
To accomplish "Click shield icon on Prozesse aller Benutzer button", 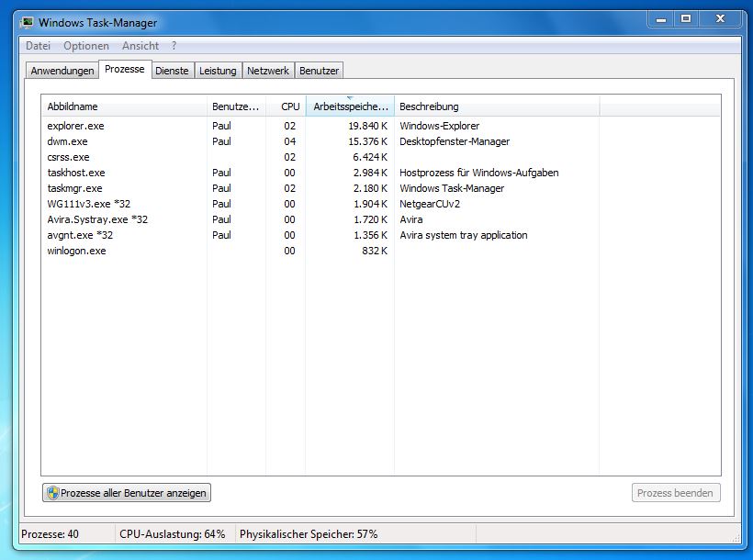I will [52, 493].
